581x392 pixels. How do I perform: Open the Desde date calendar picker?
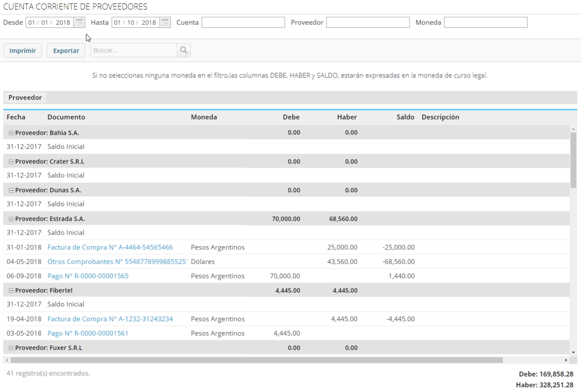tap(79, 23)
